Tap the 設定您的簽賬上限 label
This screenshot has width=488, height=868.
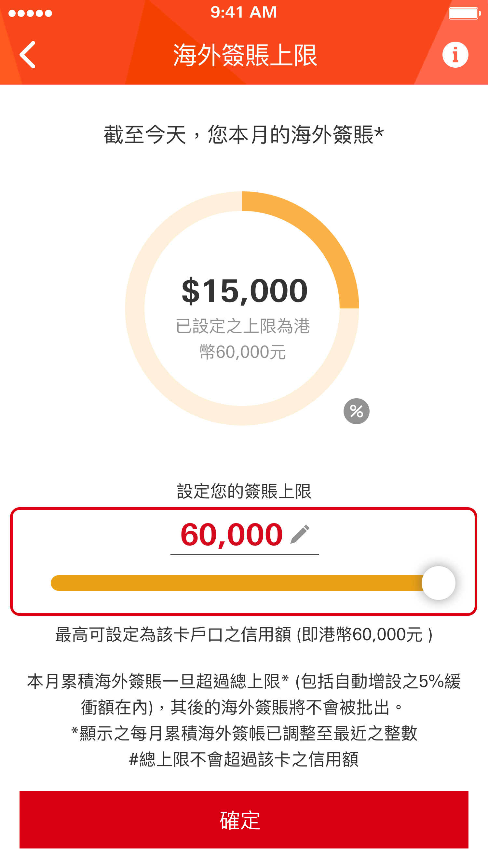click(x=244, y=491)
